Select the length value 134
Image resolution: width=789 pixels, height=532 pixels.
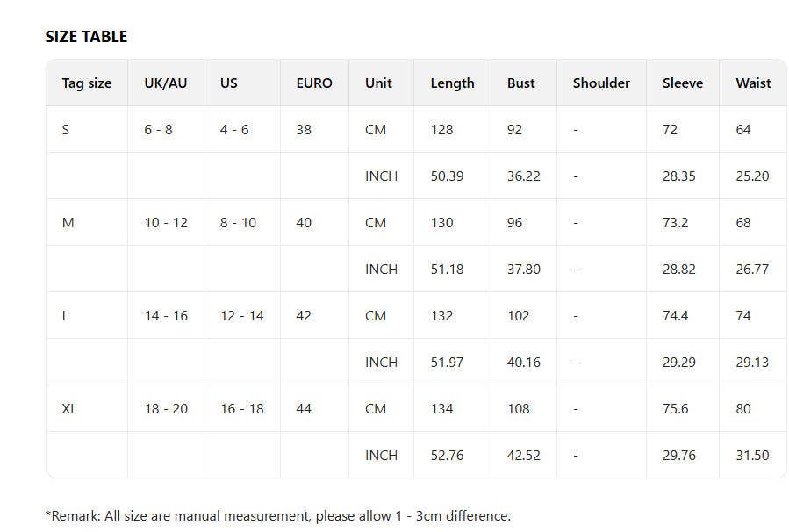[x=442, y=409]
